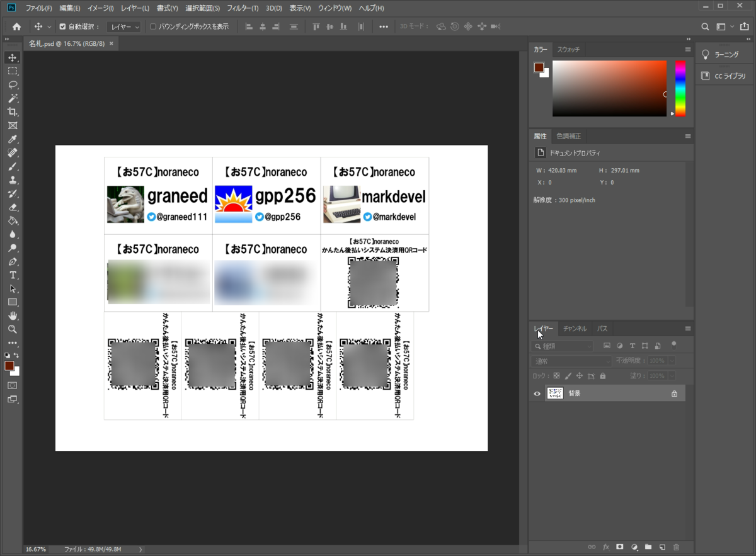Select the Brush tool
756x556 pixels.
coord(13,167)
